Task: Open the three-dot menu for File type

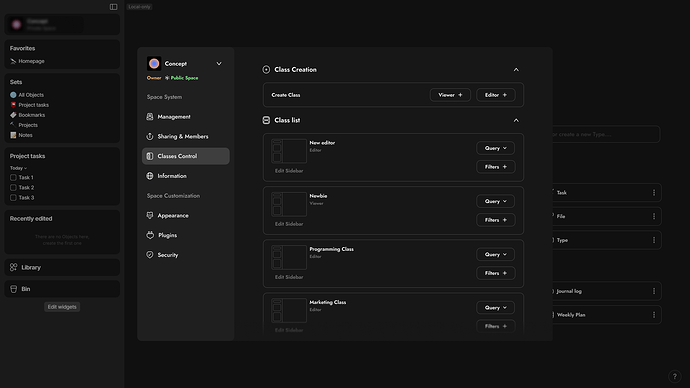Action: click(x=654, y=216)
